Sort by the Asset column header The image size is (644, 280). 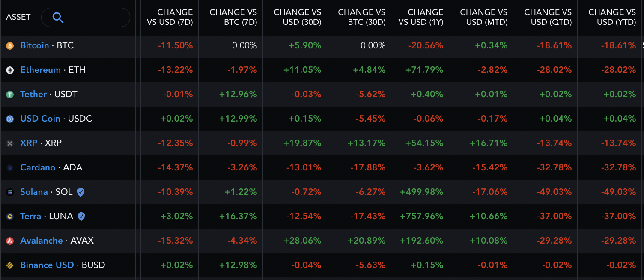point(18,17)
